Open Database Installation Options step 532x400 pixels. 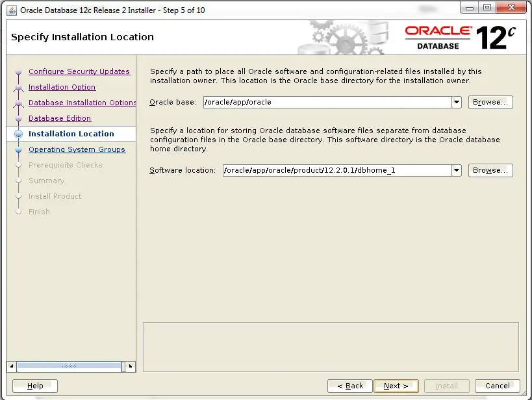click(82, 103)
